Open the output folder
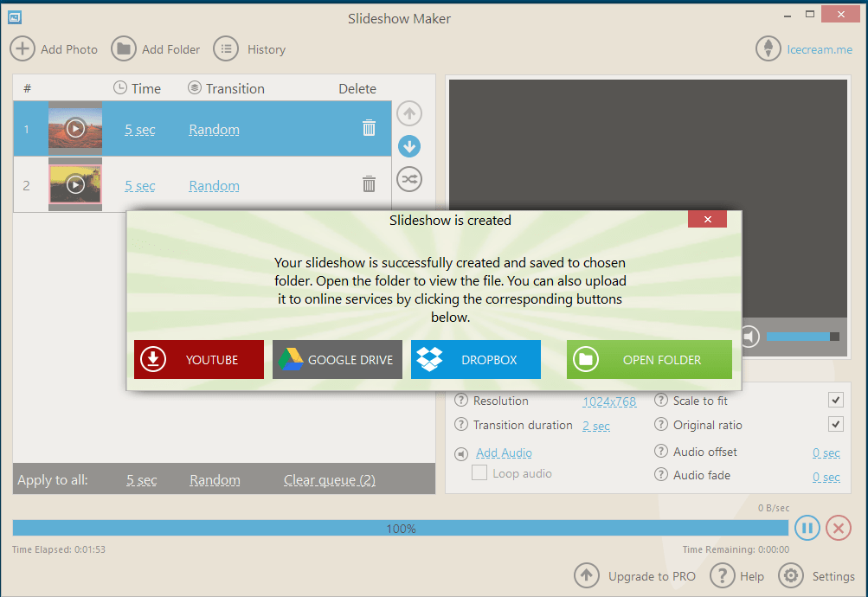 click(649, 359)
